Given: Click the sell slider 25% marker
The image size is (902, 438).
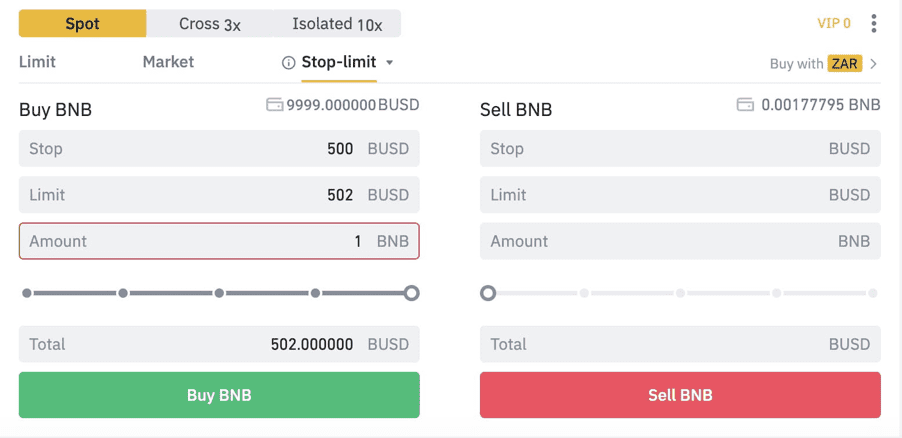Looking at the screenshot, I should [x=584, y=293].
